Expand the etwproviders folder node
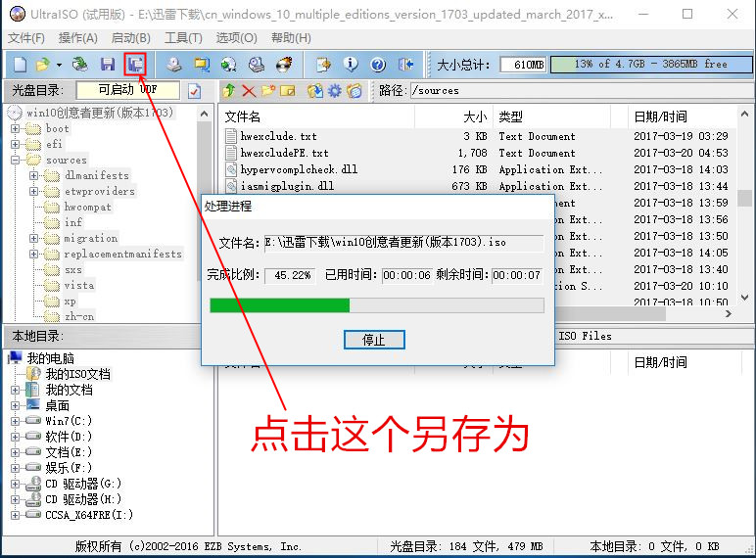756x558 pixels. coord(33,191)
